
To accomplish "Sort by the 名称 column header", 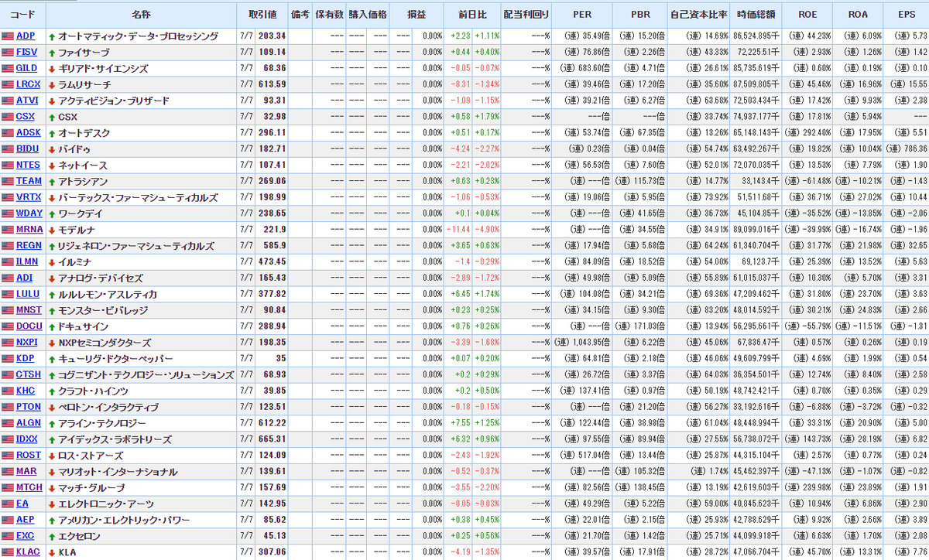I will click(x=142, y=15).
